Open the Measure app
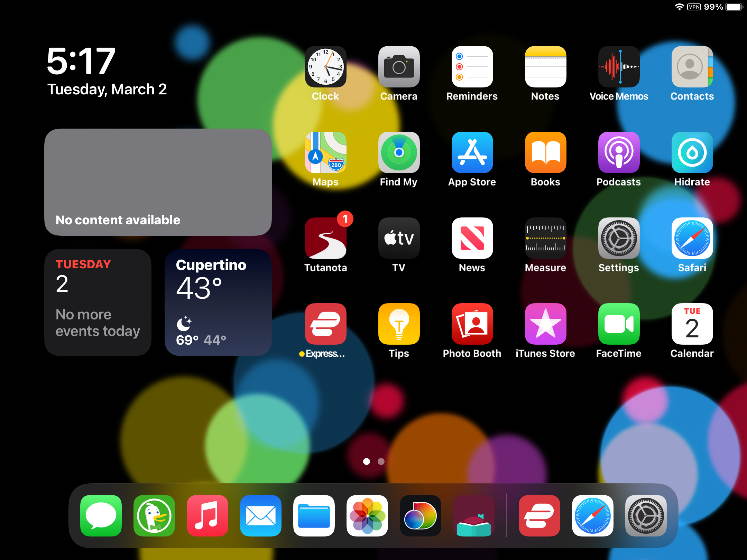This screenshot has width=747, height=560. 545,238
